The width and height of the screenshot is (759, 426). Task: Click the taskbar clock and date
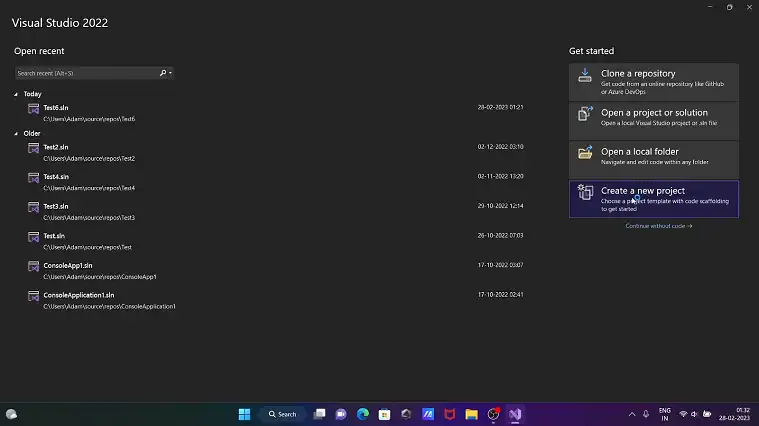(x=734, y=414)
